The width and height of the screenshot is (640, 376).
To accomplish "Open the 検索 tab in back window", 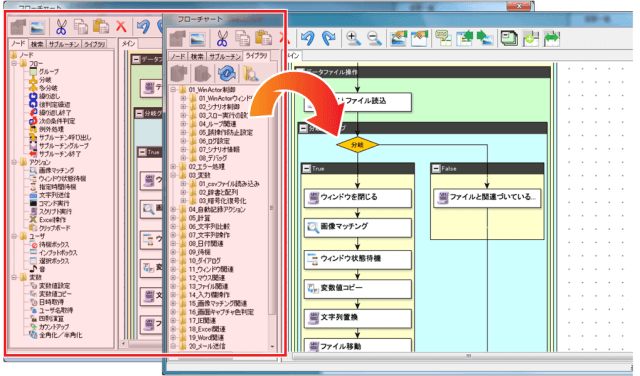I will 37,44.
